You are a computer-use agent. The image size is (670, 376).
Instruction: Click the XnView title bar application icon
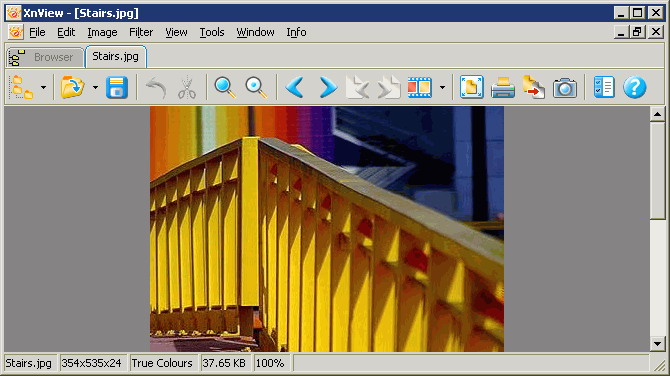[x=14, y=13]
